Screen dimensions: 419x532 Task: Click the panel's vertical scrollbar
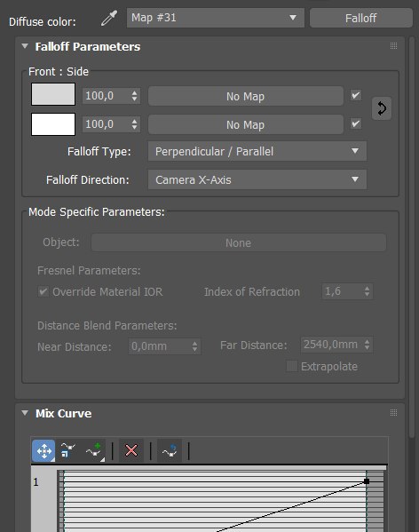(x=412, y=237)
